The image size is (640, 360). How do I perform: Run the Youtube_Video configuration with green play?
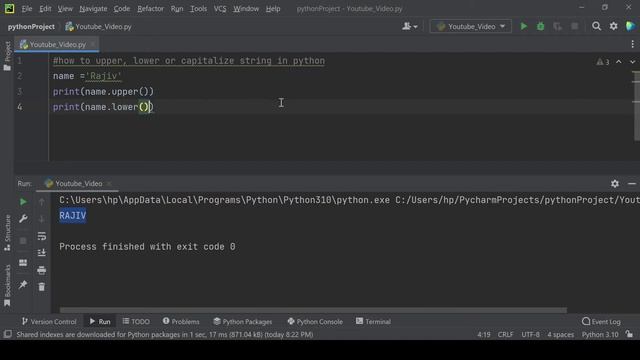pos(523,27)
